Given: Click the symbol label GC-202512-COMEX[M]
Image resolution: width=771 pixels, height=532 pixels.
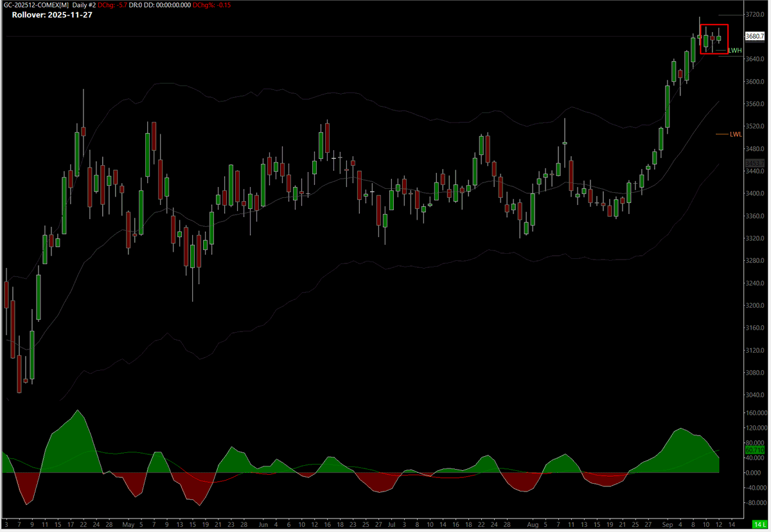Looking at the screenshot, I should [x=36, y=4].
